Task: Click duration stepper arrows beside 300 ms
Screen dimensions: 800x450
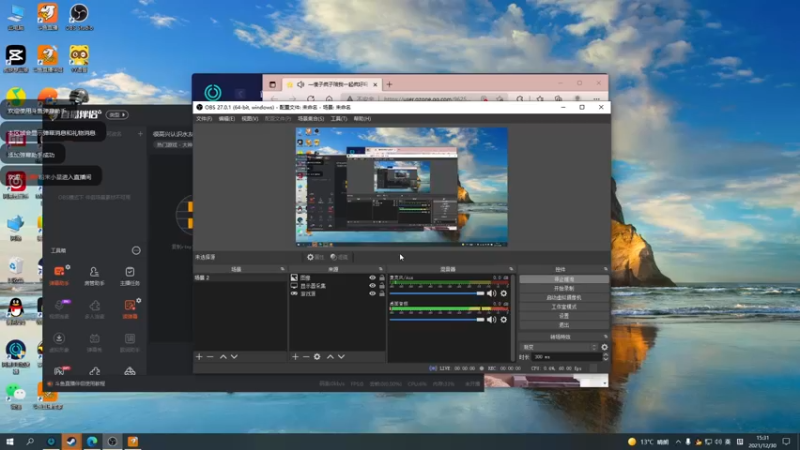Action: pyautogui.click(x=606, y=357)
